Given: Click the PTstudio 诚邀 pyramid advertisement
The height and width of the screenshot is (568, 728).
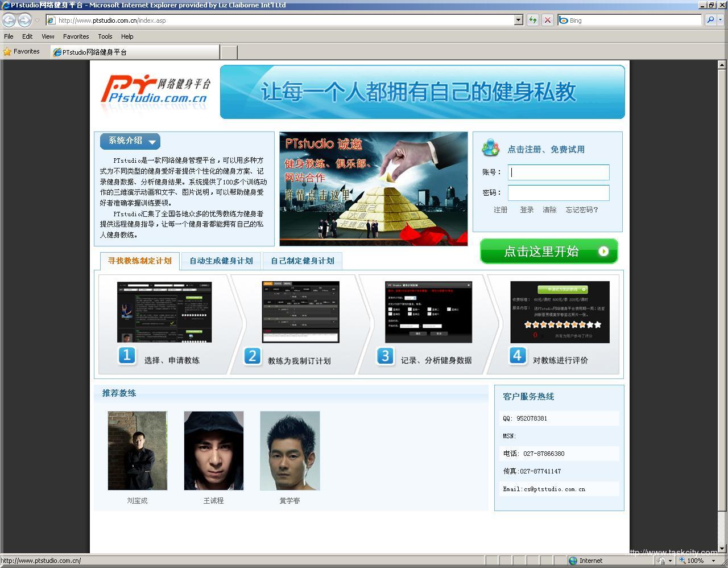Looking at the screenshot, I should (x=373, y=189).
